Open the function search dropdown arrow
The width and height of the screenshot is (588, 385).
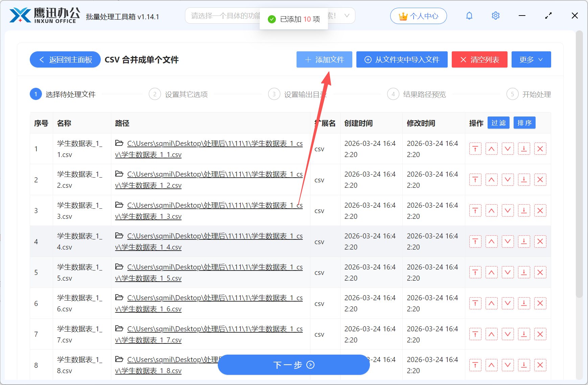pos(347,16)
